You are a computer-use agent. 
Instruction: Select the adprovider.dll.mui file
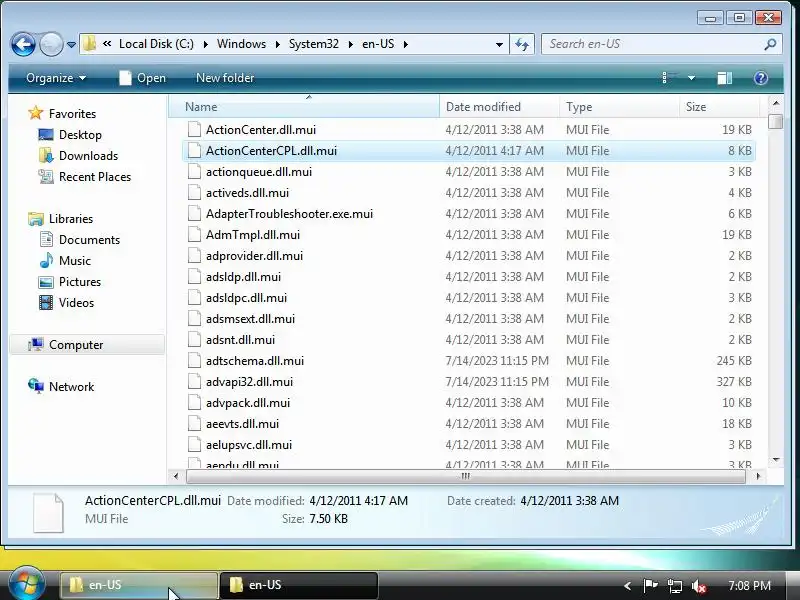[254, 256]
